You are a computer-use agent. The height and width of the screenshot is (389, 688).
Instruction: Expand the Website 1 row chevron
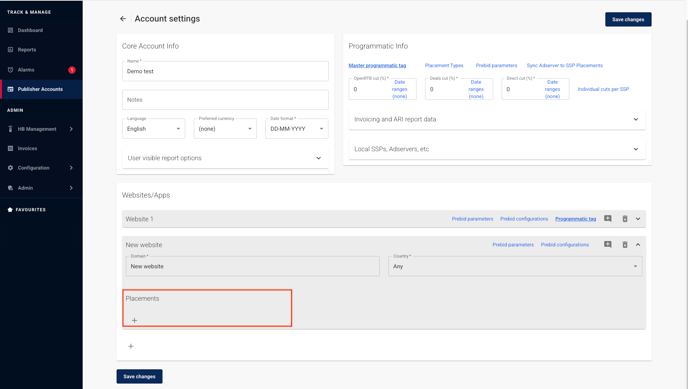[x=638, y=219]
